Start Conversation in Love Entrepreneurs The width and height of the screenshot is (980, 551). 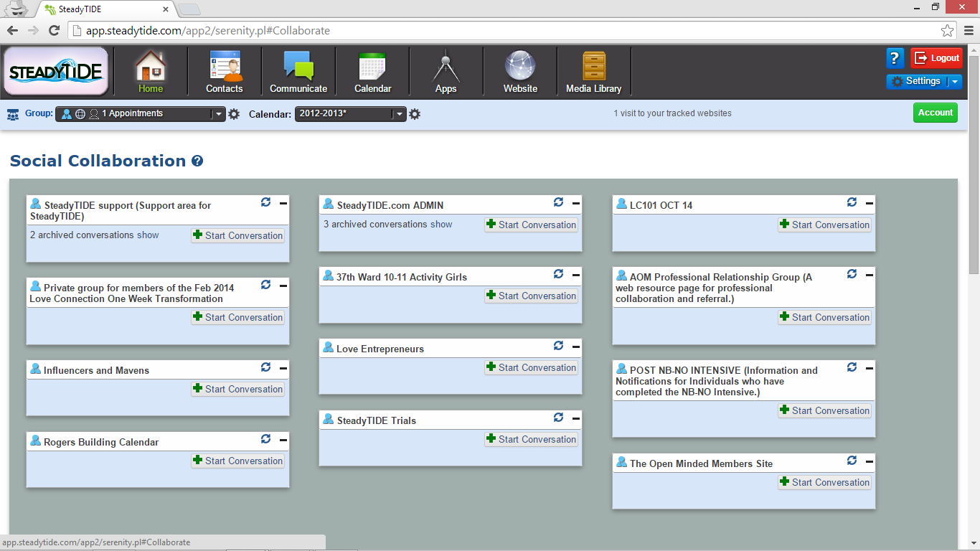pos(531,367)
